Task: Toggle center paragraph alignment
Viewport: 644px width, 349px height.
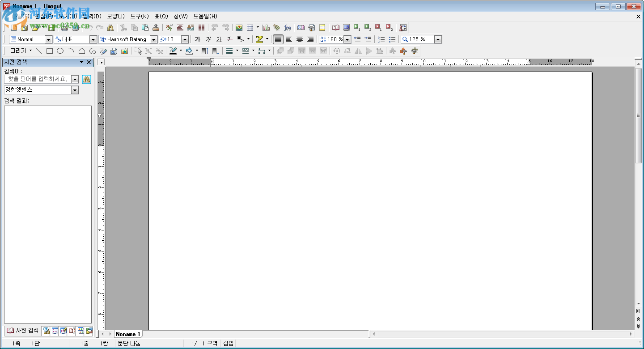Action: coord(300,39)
